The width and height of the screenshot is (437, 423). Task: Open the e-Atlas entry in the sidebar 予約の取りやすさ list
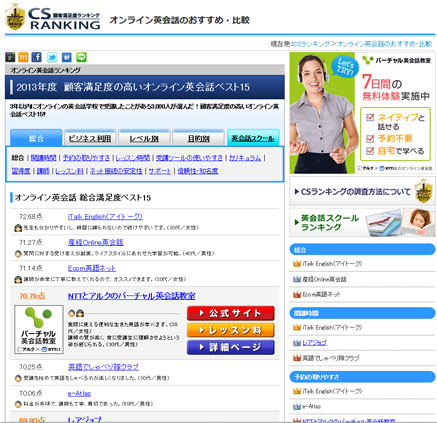click(311, 406)
